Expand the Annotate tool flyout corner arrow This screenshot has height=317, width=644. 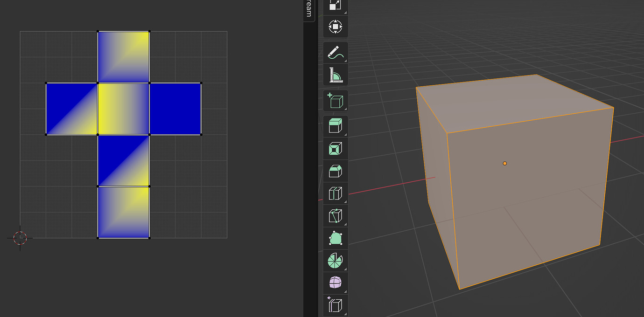click(x=344, y=61)
